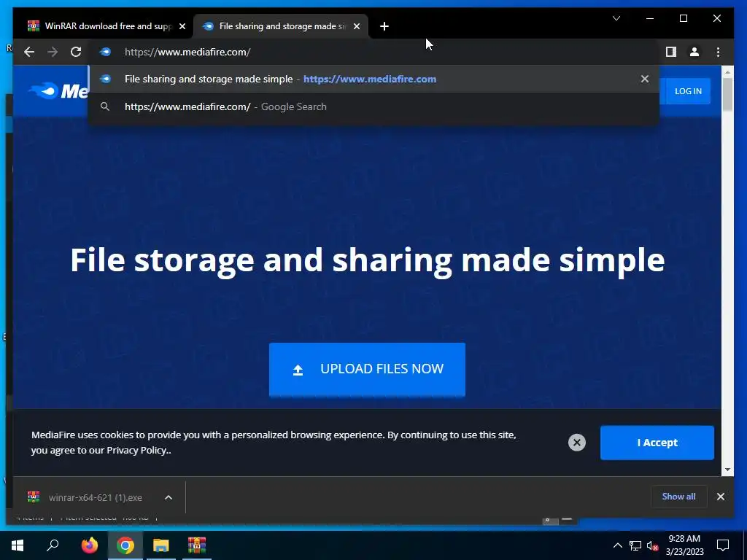Image resolution: width=747 pixels, height=560 pixels.
Task: Launch Firefox from taskbar
Action: (89, 545)
